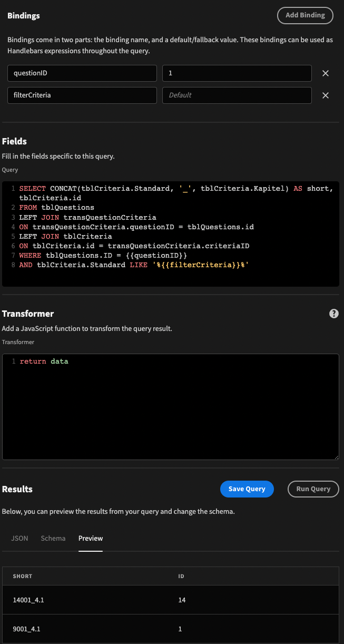Select the Preview tab

click(90, 538)
